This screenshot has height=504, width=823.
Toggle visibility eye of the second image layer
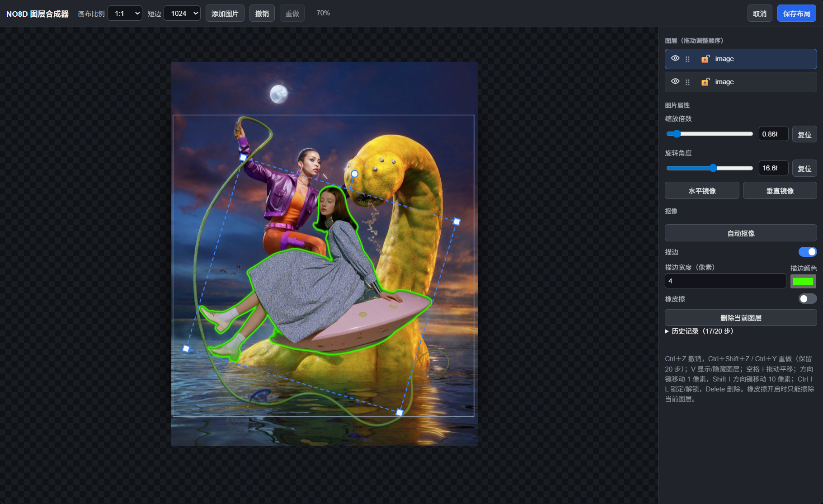click(x=675, y=81)
